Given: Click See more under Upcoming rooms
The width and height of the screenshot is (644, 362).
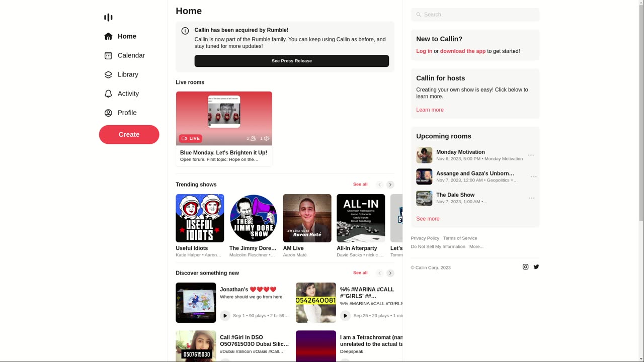Looking at the screenshot, I should pos(428,219).
